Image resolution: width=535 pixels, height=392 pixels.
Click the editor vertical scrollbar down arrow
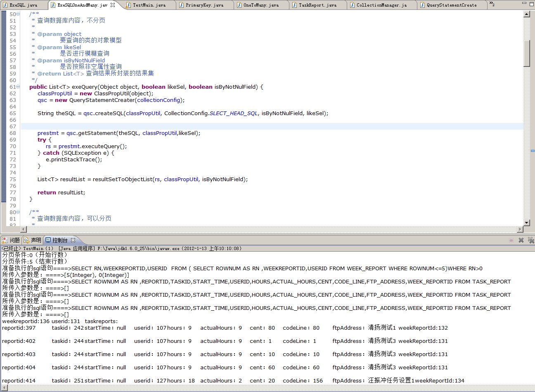[526, 223]
